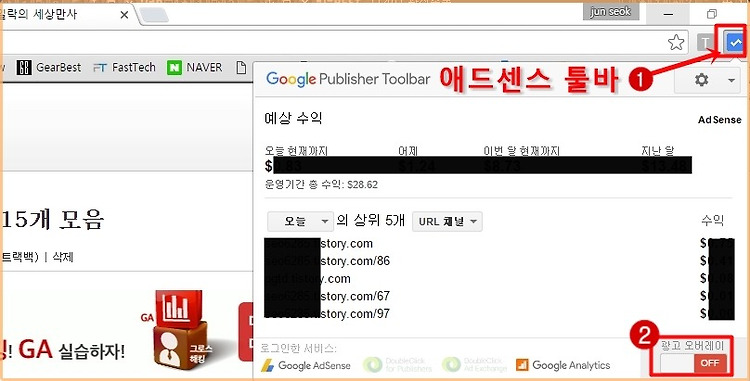Open a new browser tab
Viewport: 750px width, 381px height.
[154, 15]
